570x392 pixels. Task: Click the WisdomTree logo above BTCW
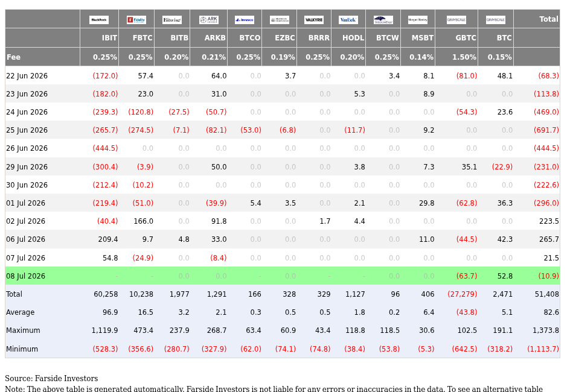point(383,19)
